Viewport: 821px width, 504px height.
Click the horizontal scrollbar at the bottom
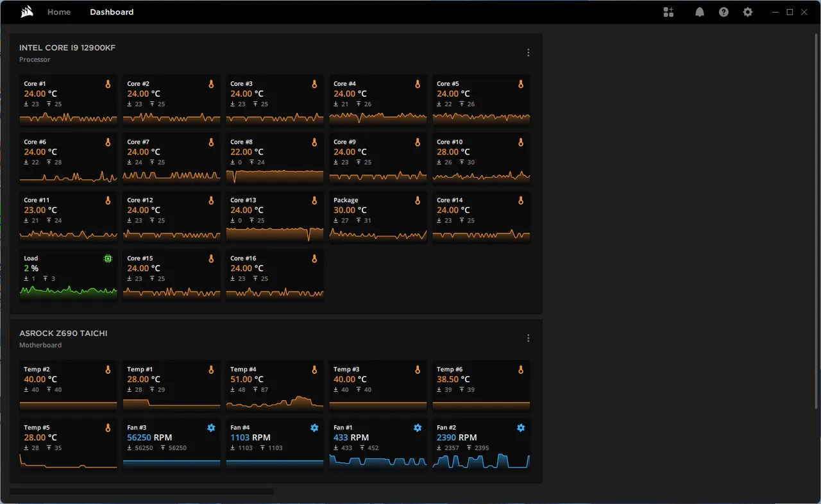pyautogui.click(x=141, y=492)
